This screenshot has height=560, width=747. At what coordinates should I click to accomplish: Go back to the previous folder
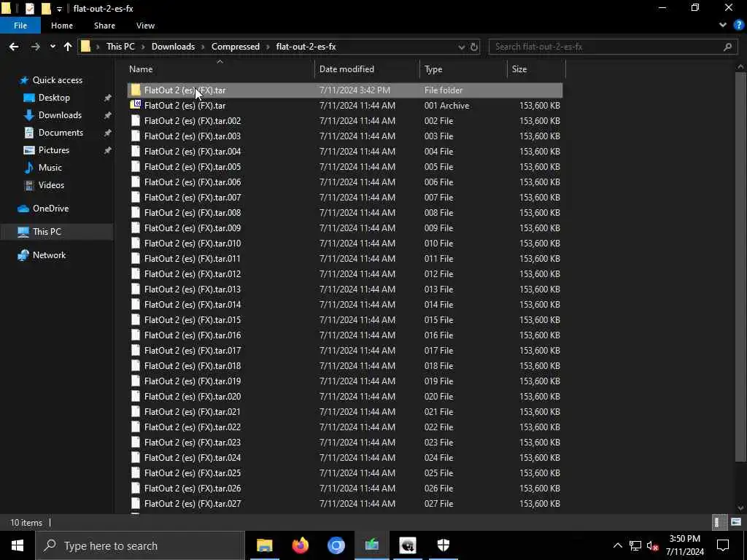(14, 47)
